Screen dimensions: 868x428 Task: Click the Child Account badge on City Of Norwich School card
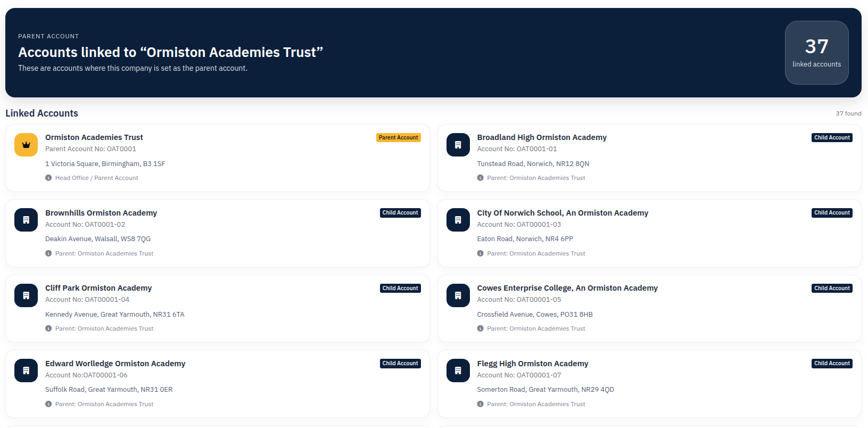(x=832, y=212)
